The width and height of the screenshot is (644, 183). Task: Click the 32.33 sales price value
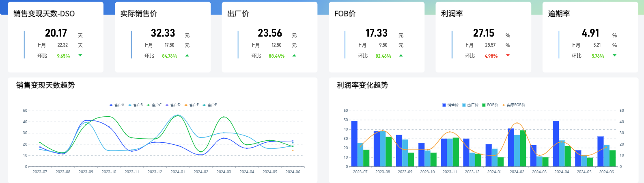pyautogui.click(x=163, y=33)
